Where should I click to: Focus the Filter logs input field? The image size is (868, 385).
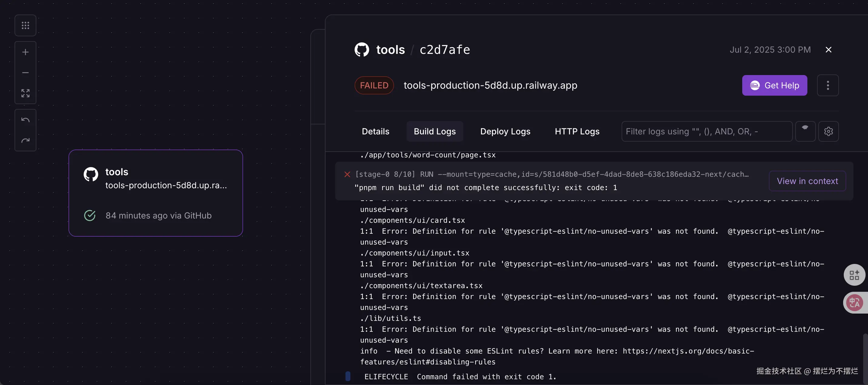tap(706, 131)
